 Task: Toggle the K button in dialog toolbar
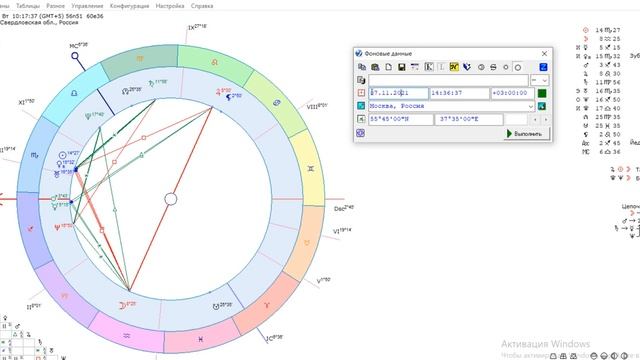(429, 67)
